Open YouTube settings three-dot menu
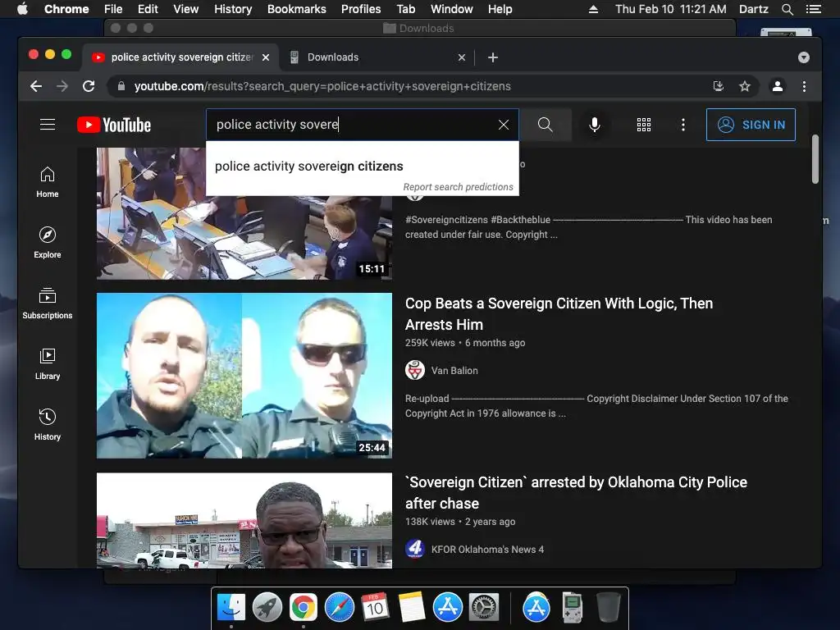The image size is (840, 630). [x=682, y=125]
